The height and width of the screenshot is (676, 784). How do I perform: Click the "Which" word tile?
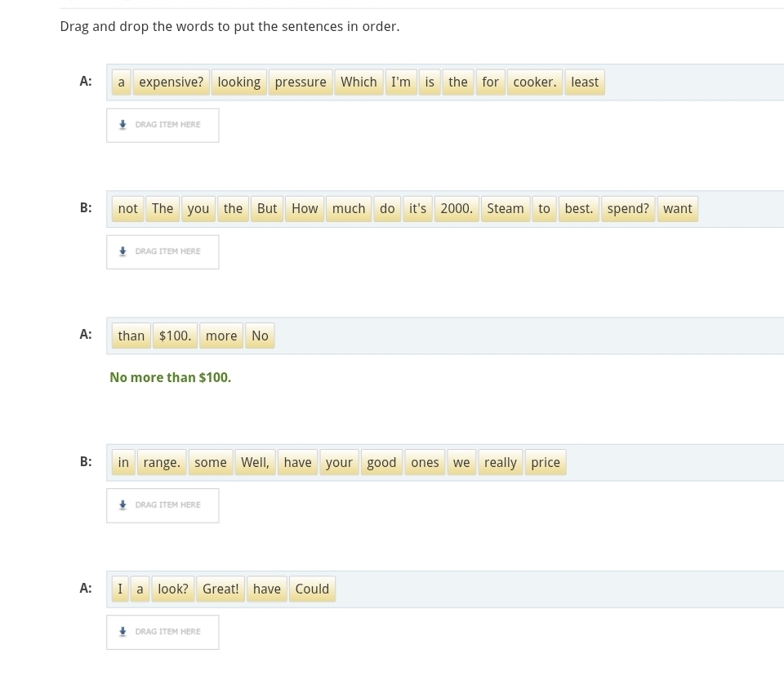[x=359, y=82]
